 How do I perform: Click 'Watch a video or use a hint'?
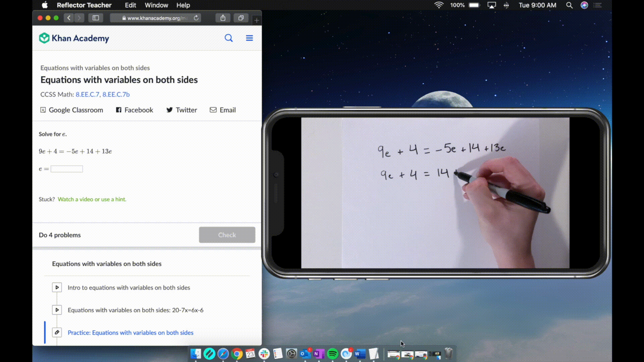pos(92,199)
